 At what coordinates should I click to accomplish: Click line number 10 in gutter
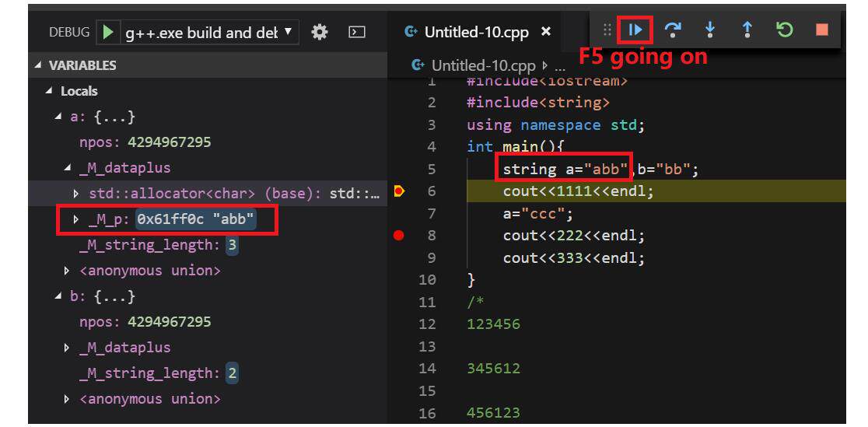click(427, 280)
